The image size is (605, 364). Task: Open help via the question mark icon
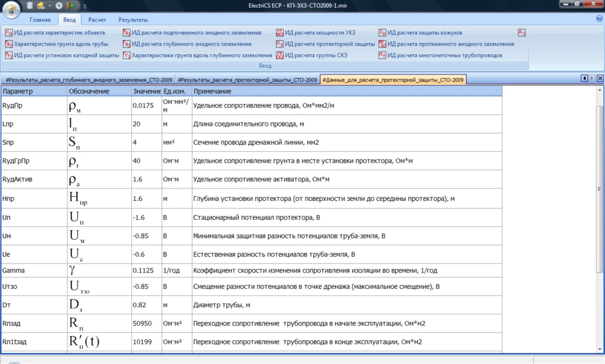599,19
